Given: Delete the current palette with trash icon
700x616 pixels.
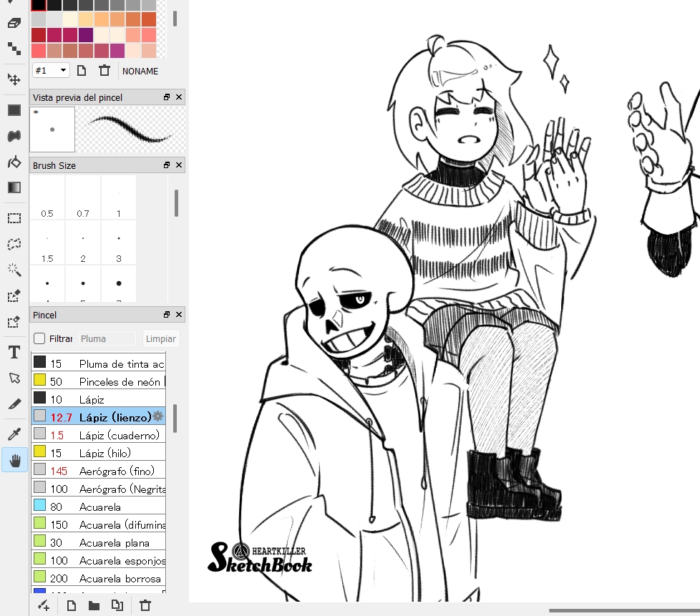Looking at the screenshot, I should [104, 70].
